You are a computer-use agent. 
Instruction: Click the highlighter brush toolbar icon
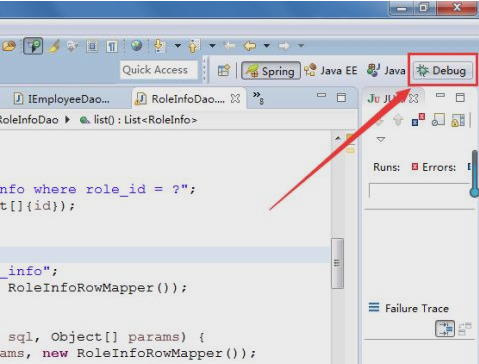[x=55, y=46]
